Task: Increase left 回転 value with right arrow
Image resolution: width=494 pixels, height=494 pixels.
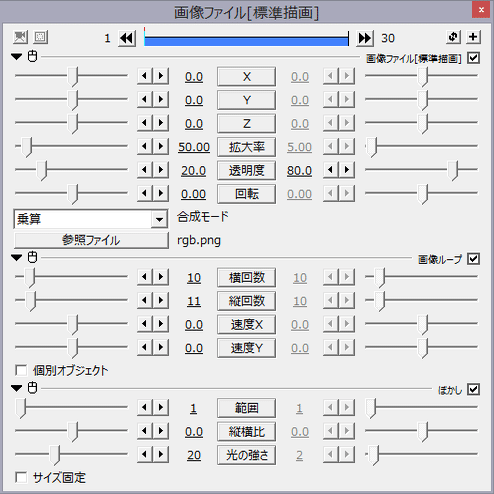Action: click(x=161, y=193)
